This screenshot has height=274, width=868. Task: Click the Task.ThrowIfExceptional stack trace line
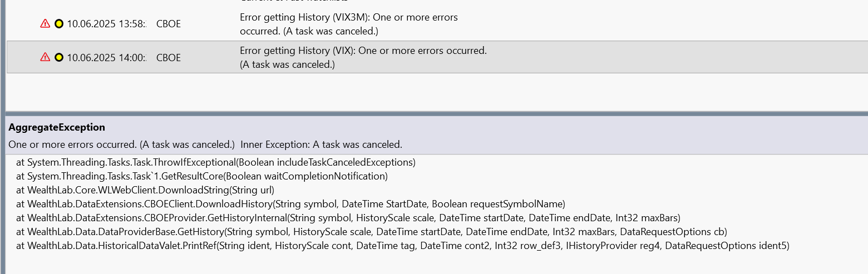click(x=216, y=162)
